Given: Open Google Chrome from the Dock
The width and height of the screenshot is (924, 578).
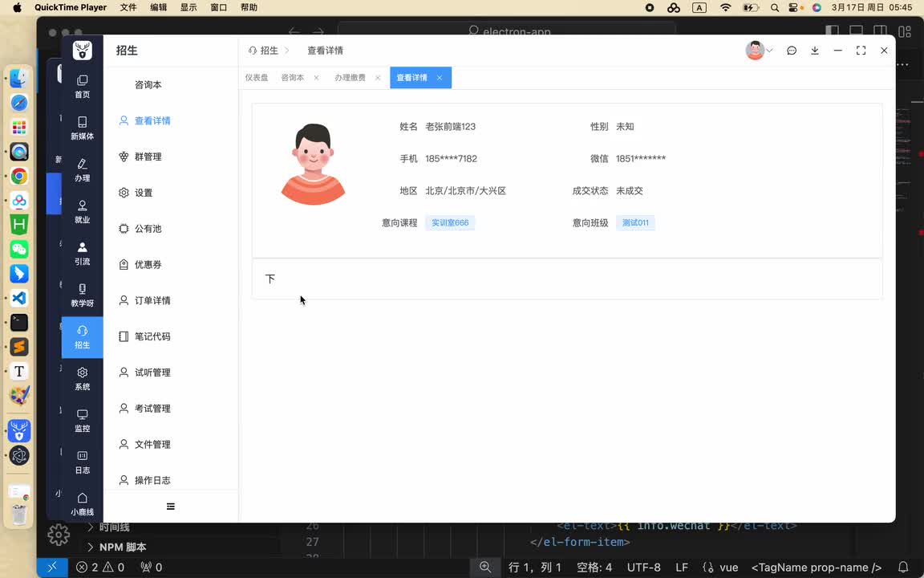Looking at the screenshot, I should tap(19, 177).
